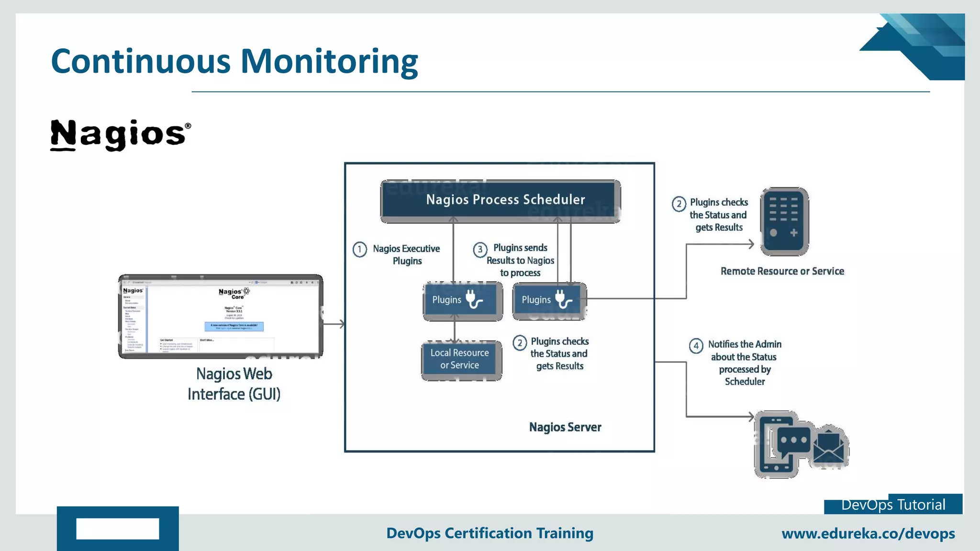Click the circled number 3 marker
This screenshot has height=551, width=980.
pos(480,249)
